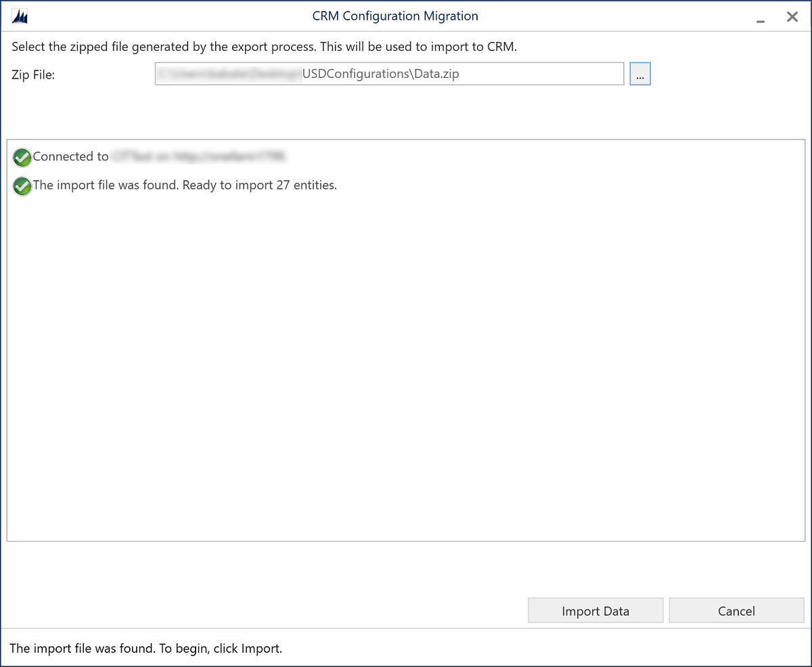Click the Dynamics CRM logo icon
812x667 pixels.
coord(19,17)
